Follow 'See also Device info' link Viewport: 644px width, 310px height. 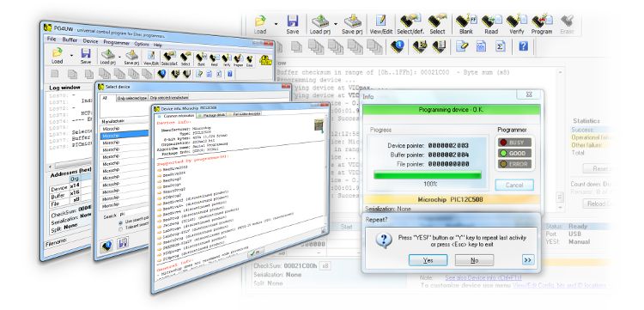click(x=483, y=278)
